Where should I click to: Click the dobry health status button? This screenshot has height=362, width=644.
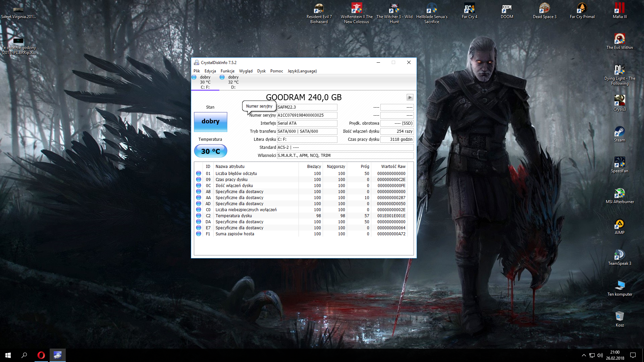coord(211,122)
